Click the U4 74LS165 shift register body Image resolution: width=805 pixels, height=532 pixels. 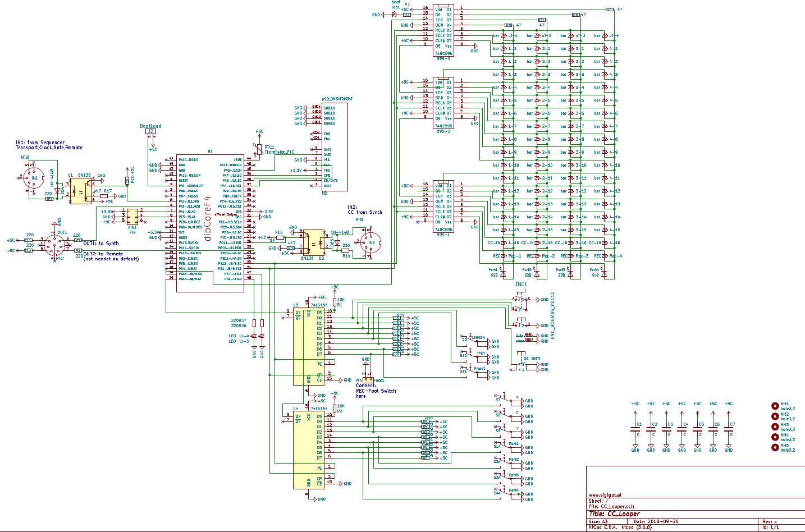tap(309, 449)
